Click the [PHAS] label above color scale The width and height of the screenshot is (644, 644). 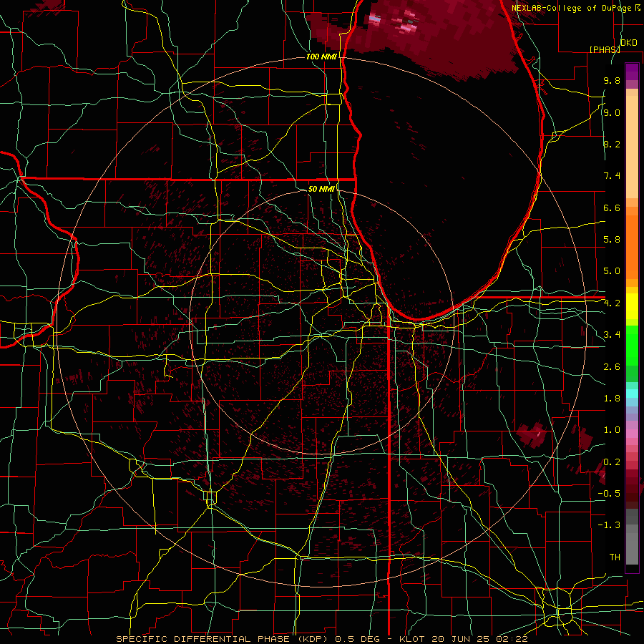(x=605, y=49)
